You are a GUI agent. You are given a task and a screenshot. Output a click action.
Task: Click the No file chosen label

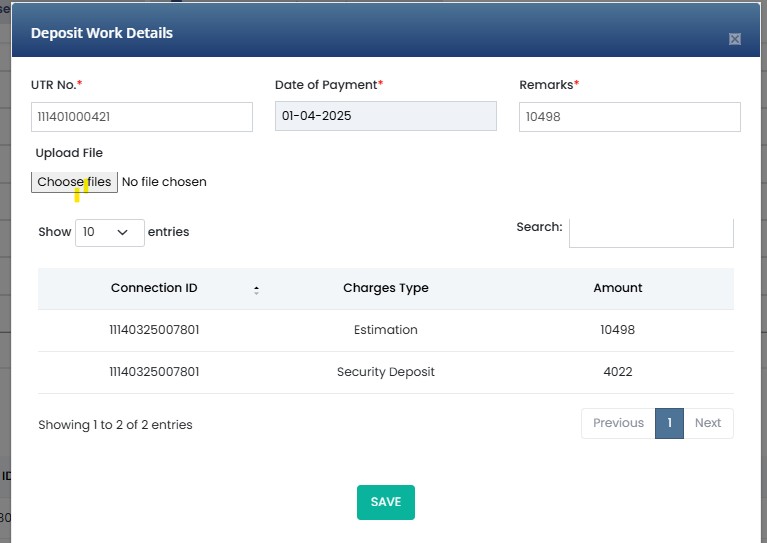pyautogui.click(x=164, y=182)
